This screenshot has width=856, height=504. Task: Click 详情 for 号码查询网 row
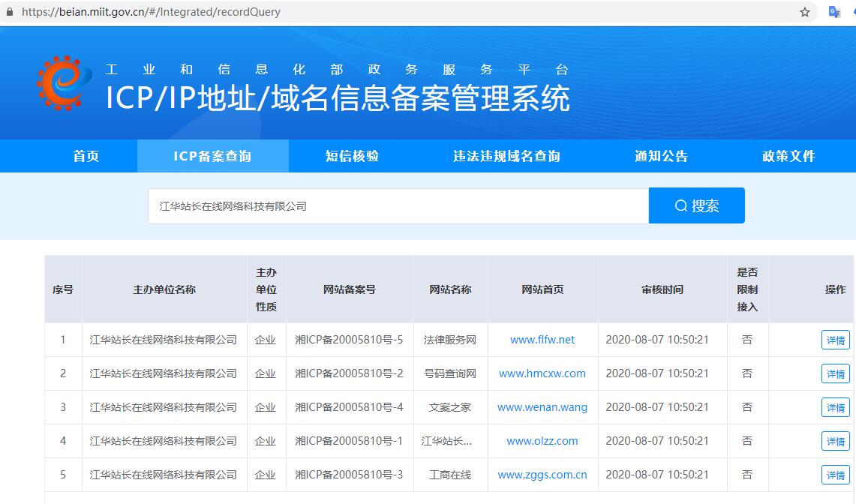pos(835,374)
